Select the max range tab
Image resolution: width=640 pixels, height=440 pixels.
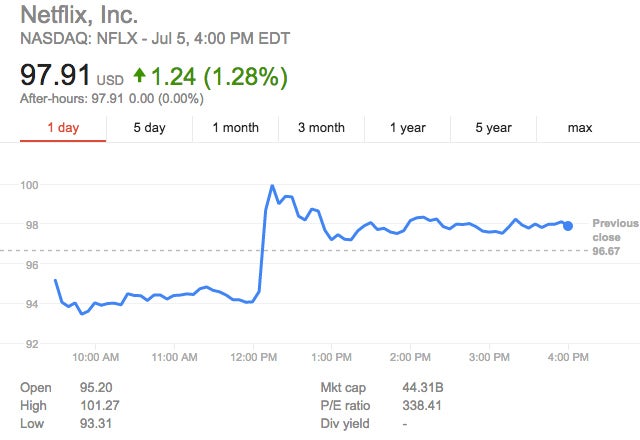pyautogui.click(x=580, y=127)
